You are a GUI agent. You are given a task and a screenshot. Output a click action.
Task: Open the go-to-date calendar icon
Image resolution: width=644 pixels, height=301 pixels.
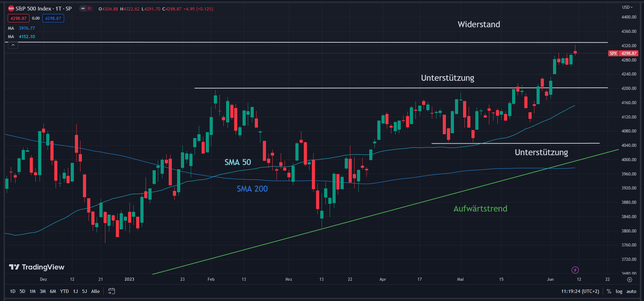point(112,291)
